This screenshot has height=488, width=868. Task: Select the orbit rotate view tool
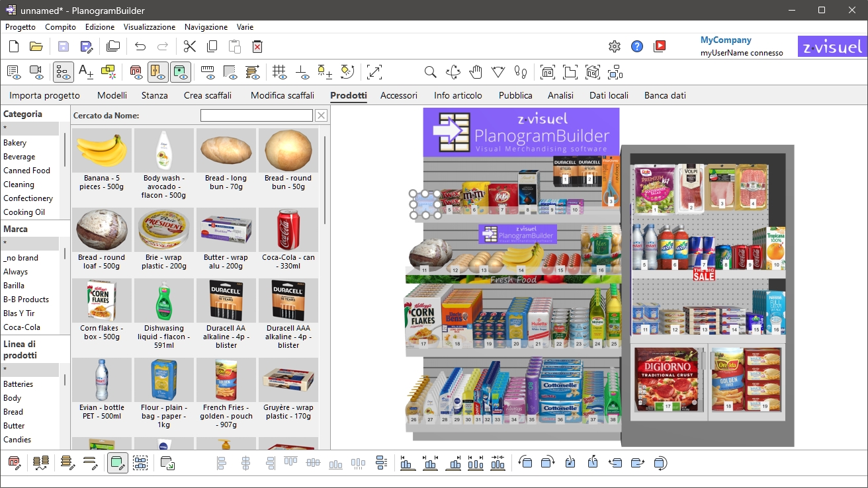pos(453,72)
